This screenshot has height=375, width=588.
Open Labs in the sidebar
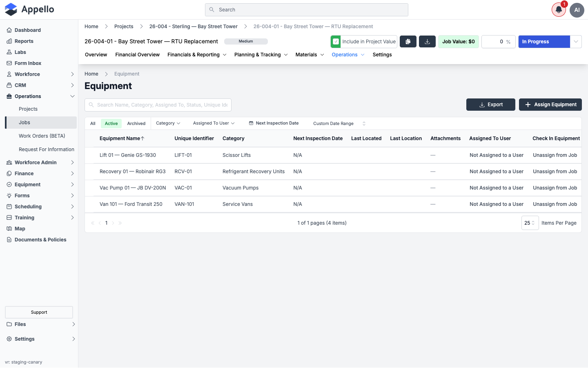tap(20, 52)
